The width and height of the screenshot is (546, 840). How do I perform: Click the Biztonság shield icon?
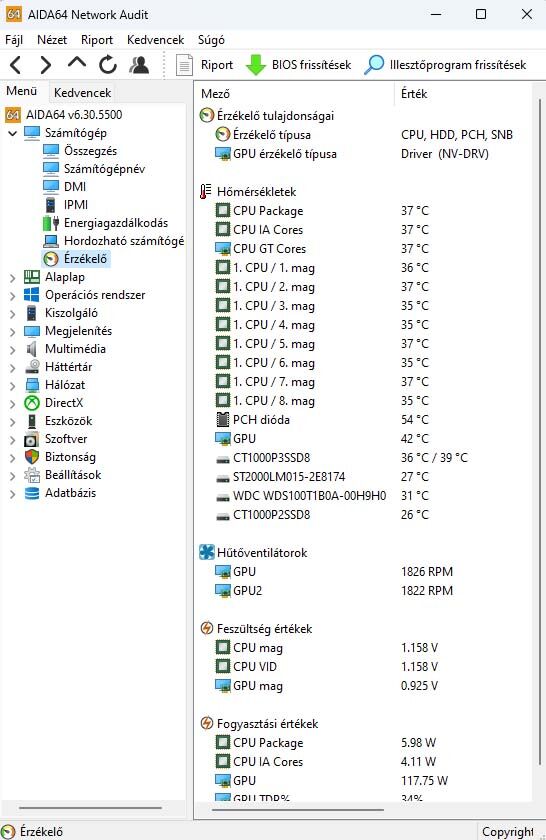(32, 457)
